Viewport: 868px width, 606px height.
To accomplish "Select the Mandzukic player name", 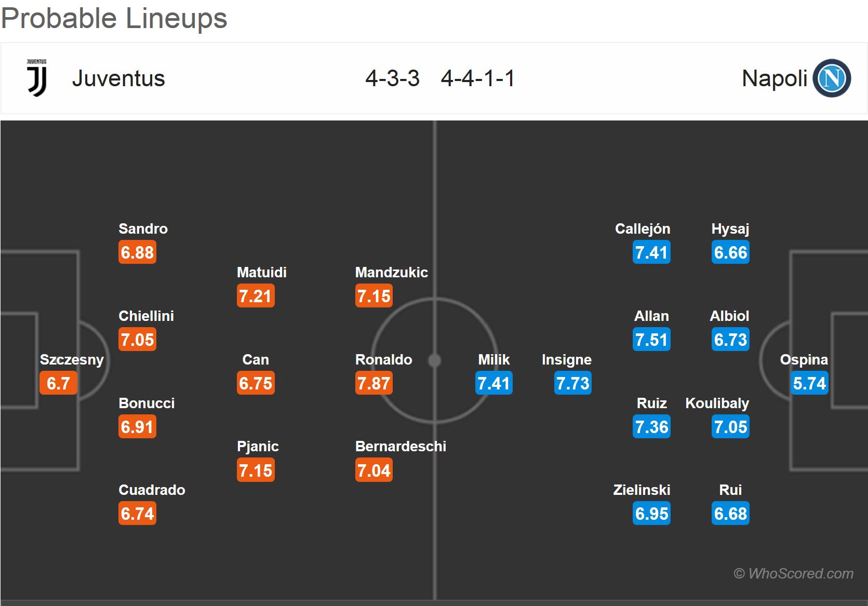I will click(392, 272).
